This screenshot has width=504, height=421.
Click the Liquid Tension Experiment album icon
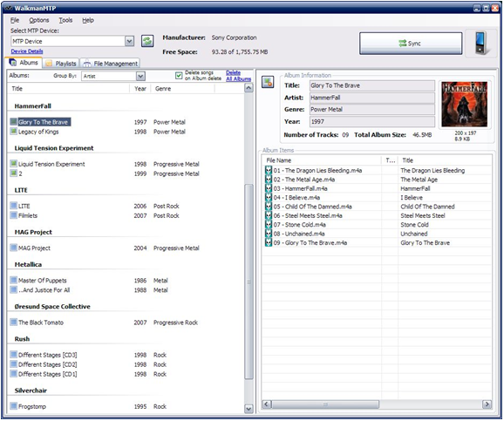[13, 164]
